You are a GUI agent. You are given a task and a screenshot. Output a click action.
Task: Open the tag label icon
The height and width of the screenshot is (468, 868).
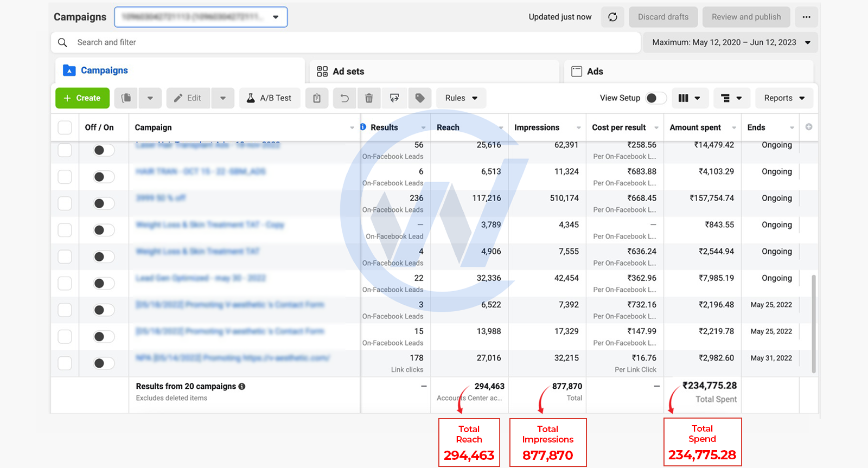(x=419, y=98)
